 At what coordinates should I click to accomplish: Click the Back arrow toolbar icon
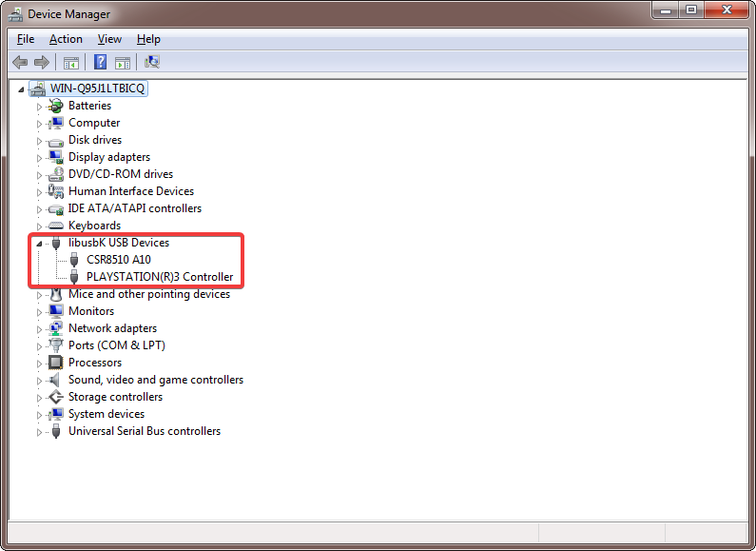20,62
